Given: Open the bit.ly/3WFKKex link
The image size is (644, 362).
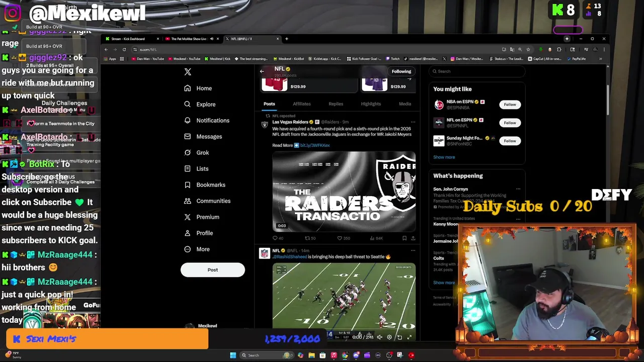Looking at the screenshot, I should pos(315,145).
